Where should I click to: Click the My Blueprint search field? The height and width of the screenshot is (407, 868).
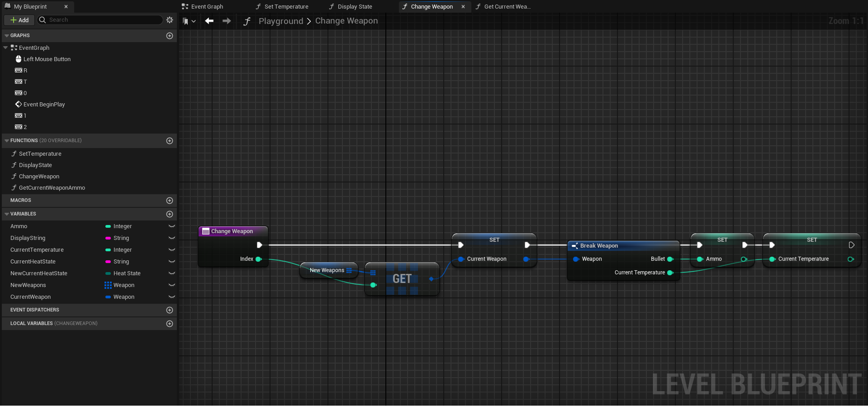100,20
